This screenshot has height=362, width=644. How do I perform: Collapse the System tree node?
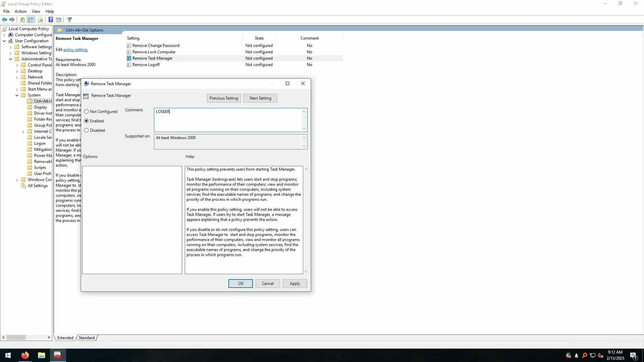point(17,95)
